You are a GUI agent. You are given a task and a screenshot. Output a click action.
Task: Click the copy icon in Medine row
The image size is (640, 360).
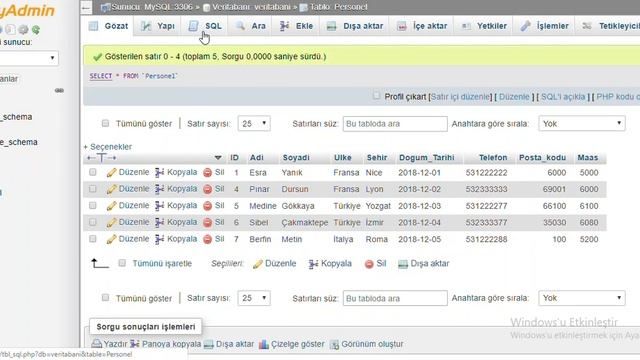tap(160, 206)
